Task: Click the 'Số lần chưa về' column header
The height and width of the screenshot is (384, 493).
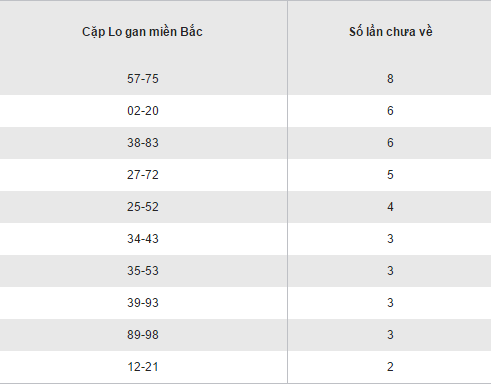Action: click(x=391, y=32)
